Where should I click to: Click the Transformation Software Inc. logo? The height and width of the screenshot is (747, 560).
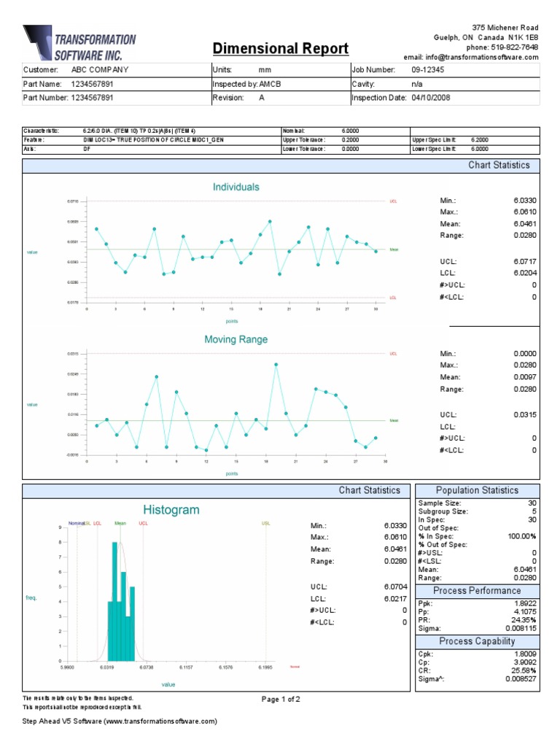tap(79, 43)
